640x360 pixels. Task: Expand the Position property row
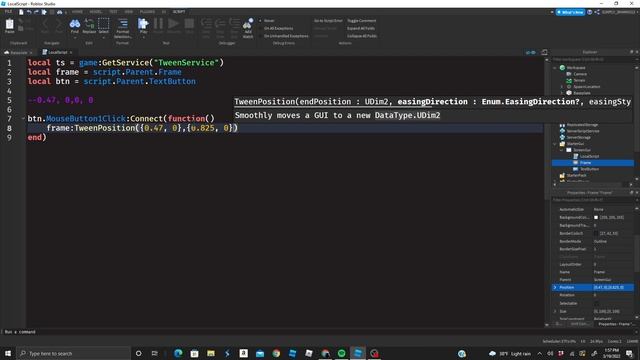point(556,287)
